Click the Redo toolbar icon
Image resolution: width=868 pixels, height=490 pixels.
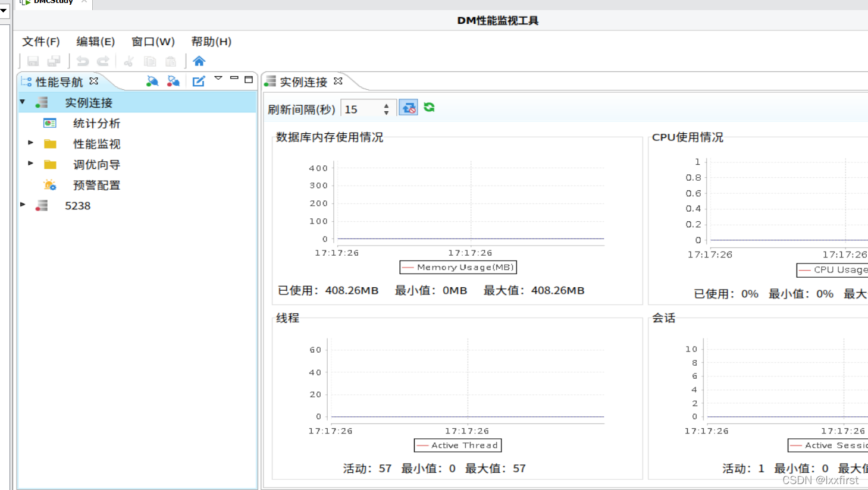tap(103, 61)
